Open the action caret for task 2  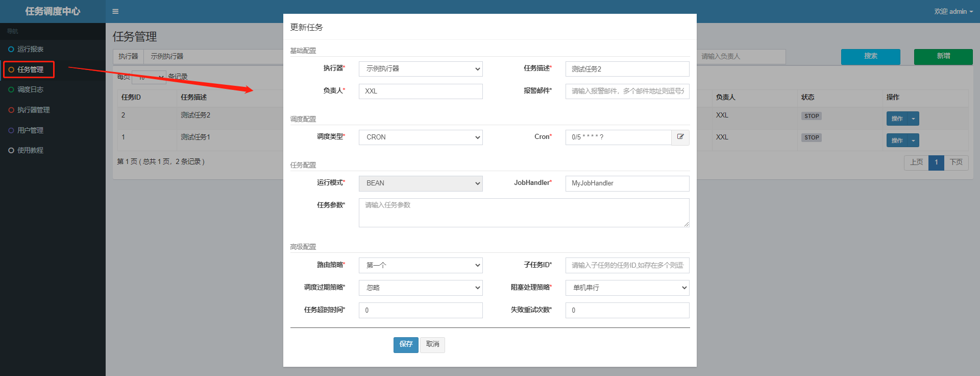(x=913, y=119)
